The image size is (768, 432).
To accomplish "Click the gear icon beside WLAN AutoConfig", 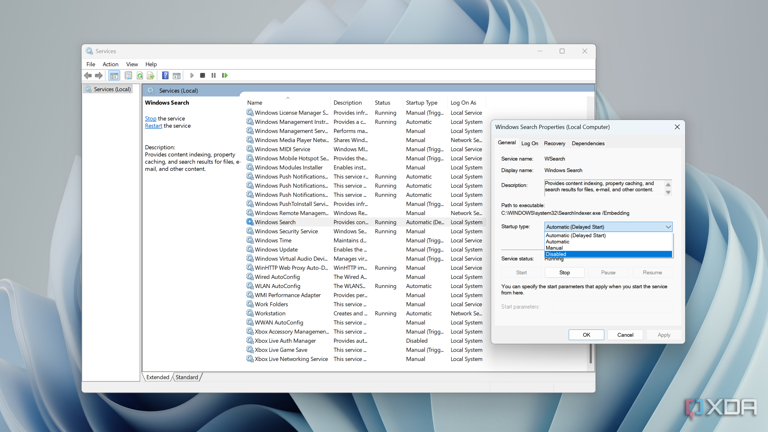I will (x=250, y=286).
